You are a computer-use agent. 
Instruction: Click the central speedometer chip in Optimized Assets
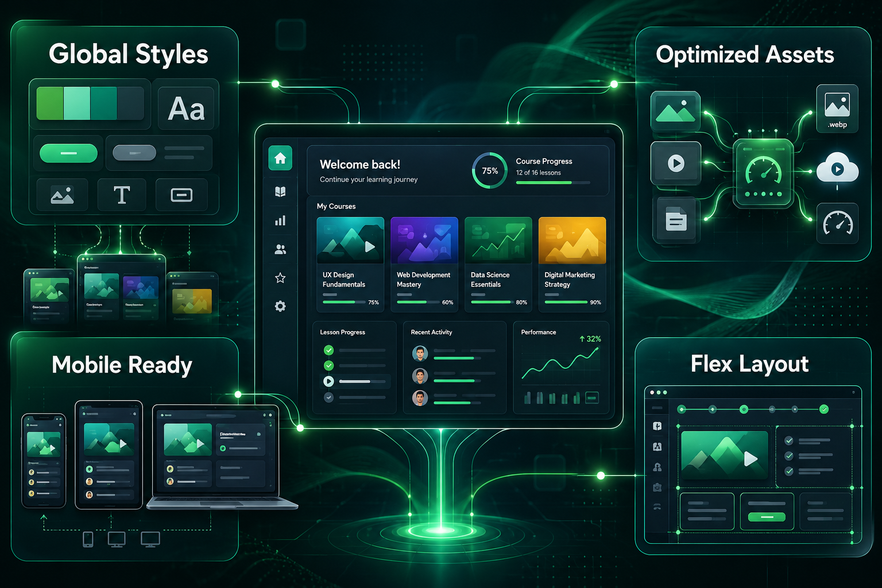coord(763,173)
